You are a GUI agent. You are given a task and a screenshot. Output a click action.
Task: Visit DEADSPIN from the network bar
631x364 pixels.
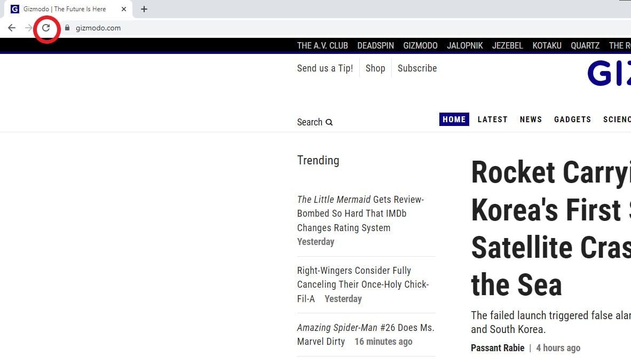point(375,45)
